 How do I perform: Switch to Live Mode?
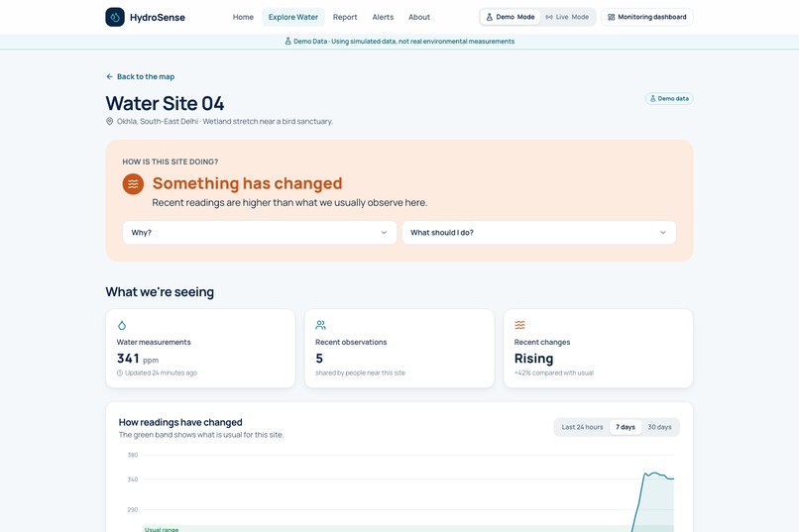point(567,17)
